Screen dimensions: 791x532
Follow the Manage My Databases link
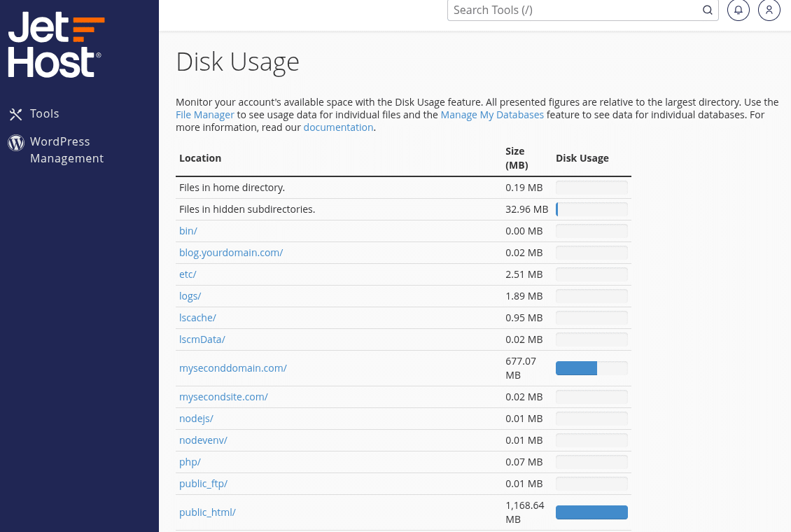[492, 115]
